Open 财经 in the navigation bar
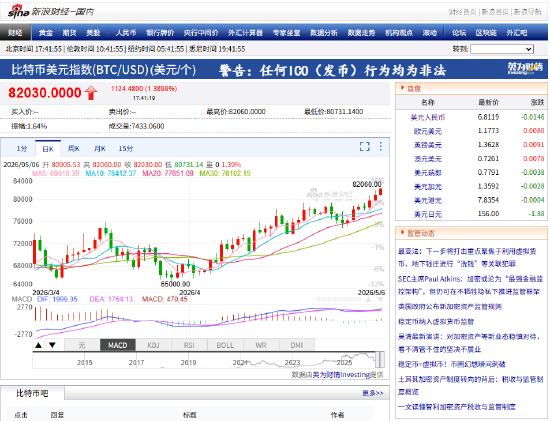The width and height of the screenshot is (550, 421). (x=15, y=33)
